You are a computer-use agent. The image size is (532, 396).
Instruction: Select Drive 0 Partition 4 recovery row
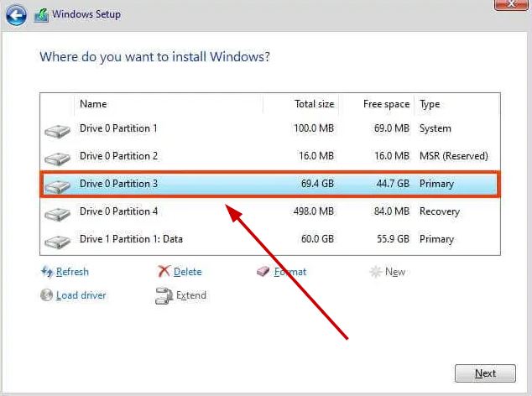point(269,211)
